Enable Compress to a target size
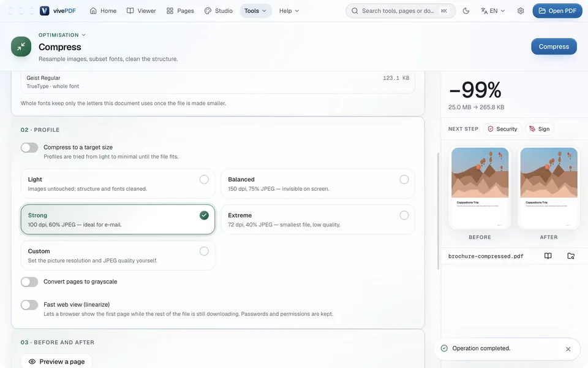 [29, 148]
